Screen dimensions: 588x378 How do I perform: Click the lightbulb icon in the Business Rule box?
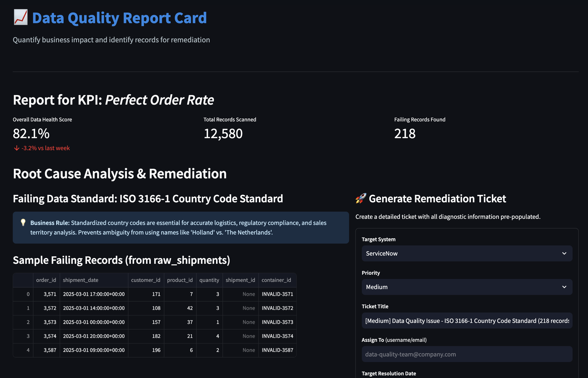23,223
